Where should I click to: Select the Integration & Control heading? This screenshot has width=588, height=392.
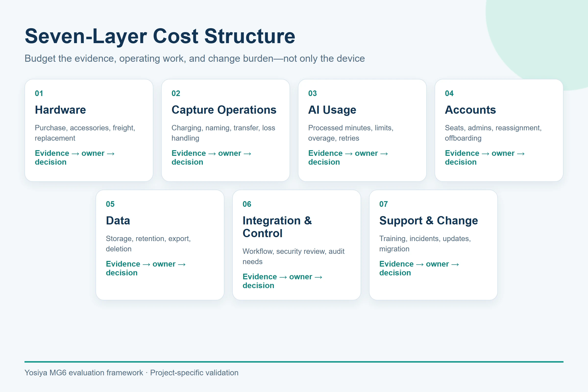tap(277, 227)
